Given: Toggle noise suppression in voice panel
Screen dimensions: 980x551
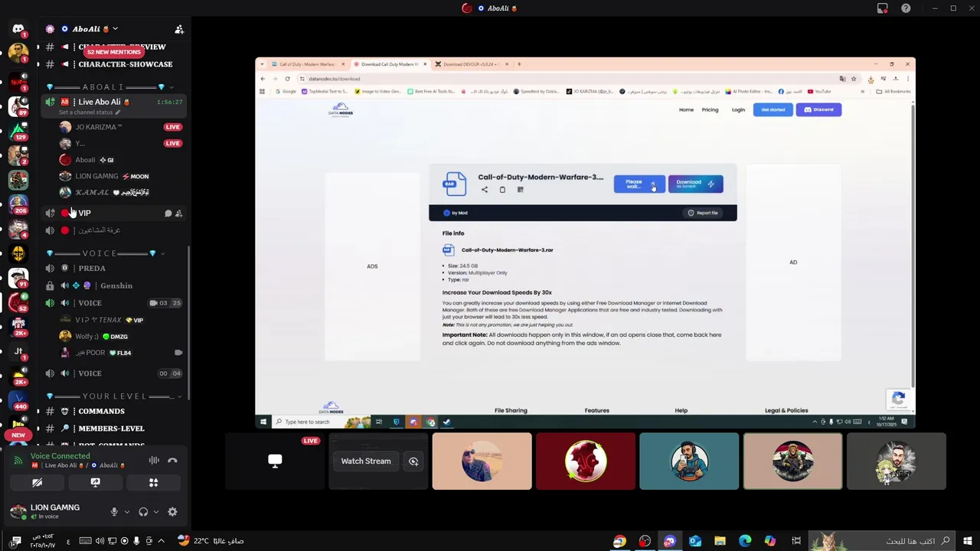Looking at the screenshot, I should click(x=154, y=461).
